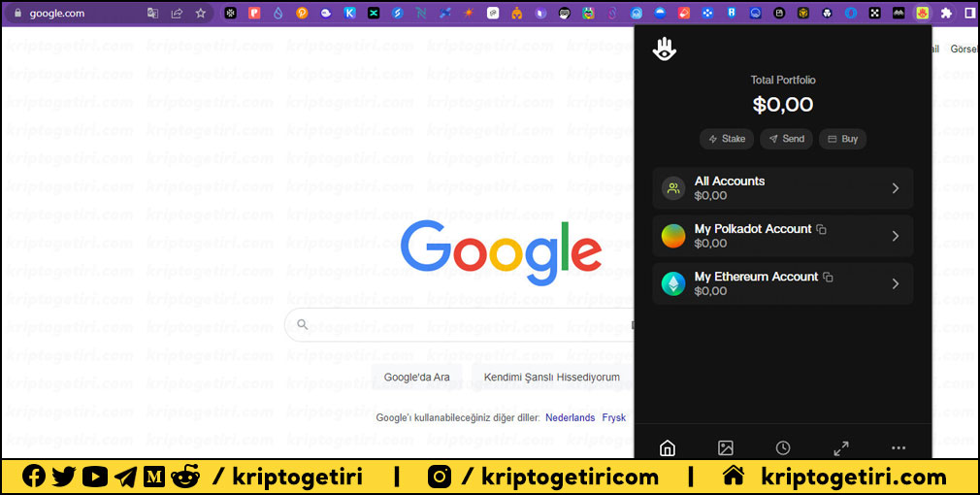The height and width of the screenshot is (495, 980).
Task: Expand wallet to full screen view
Action: click(x=841, y=448)
